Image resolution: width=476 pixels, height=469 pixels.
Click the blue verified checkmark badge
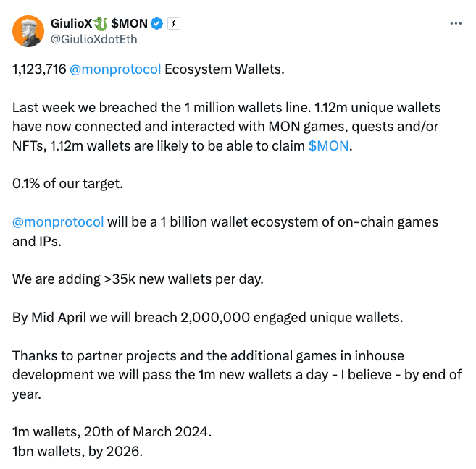click(156, 23)
